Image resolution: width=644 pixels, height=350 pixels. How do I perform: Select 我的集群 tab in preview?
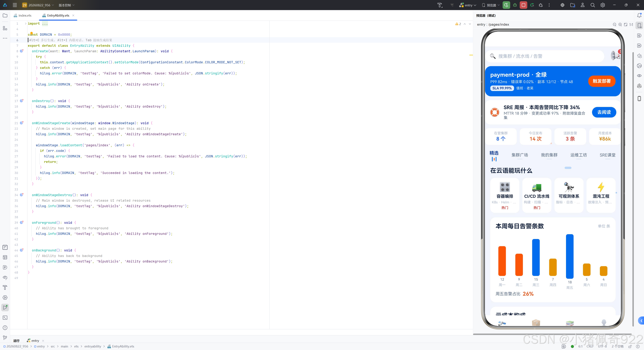[x=549, y=155]
